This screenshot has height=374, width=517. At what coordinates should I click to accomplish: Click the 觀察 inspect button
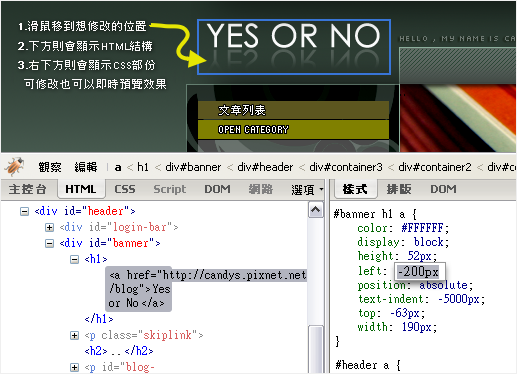(x=50, y=167)
